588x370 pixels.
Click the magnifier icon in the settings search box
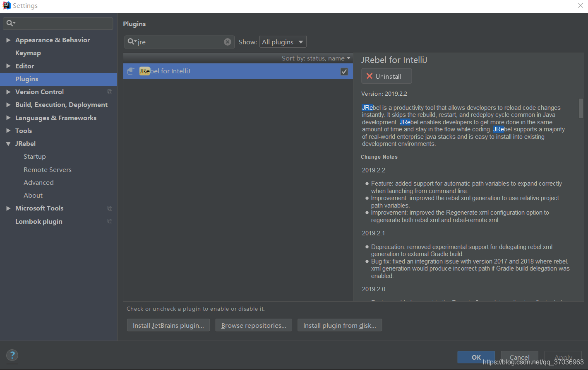tap(10, 23)
